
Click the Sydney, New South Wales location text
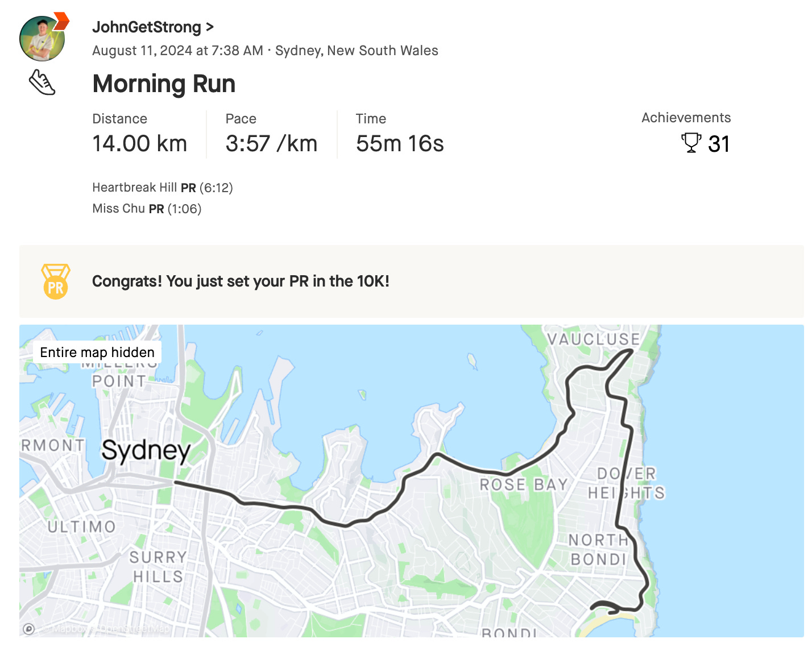(x=357, y=51)
